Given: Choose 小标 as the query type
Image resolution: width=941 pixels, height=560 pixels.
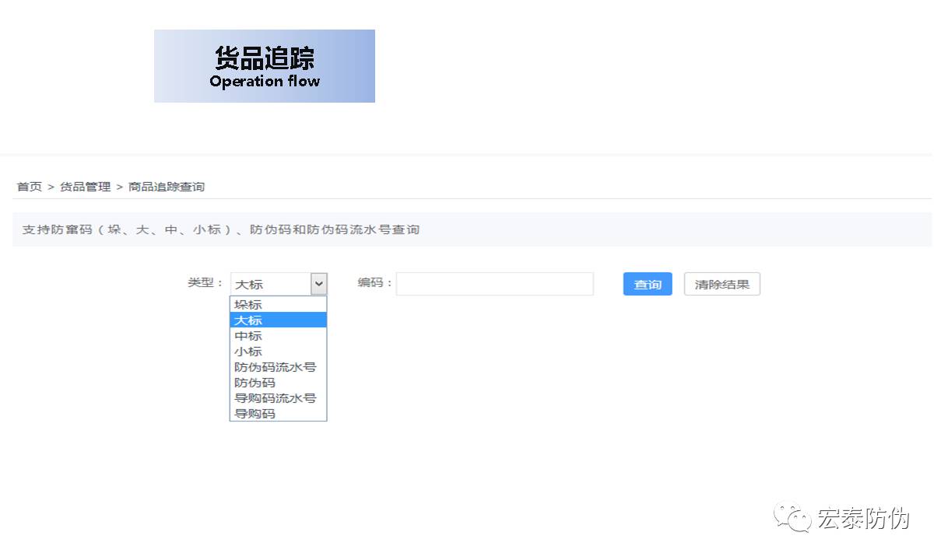Looking at the screenshot, I should pos(248,351).
